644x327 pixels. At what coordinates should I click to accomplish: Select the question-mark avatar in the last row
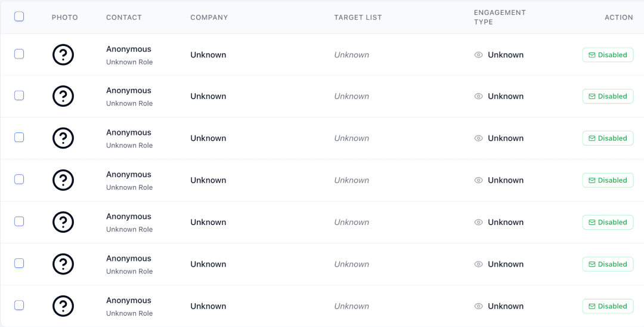point(63,306)
